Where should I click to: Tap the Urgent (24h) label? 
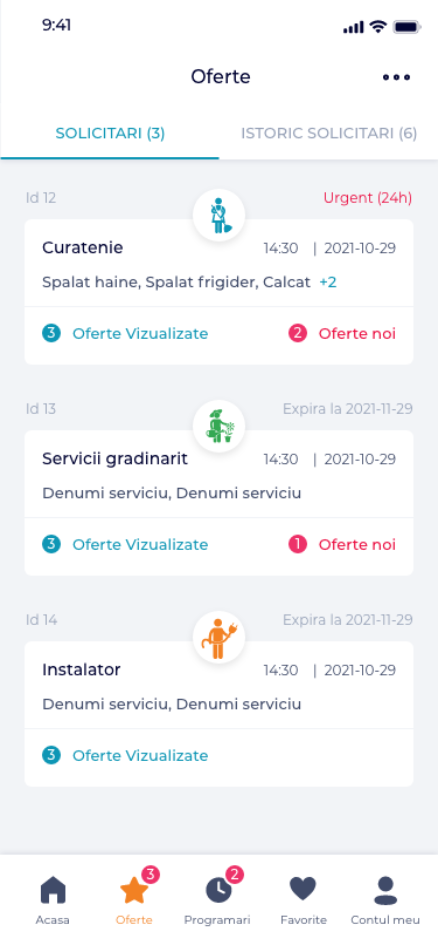(368, 198)
